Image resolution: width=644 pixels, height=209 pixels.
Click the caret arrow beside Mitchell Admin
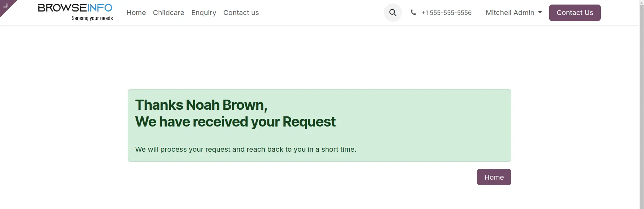click(x=540, y=12)
